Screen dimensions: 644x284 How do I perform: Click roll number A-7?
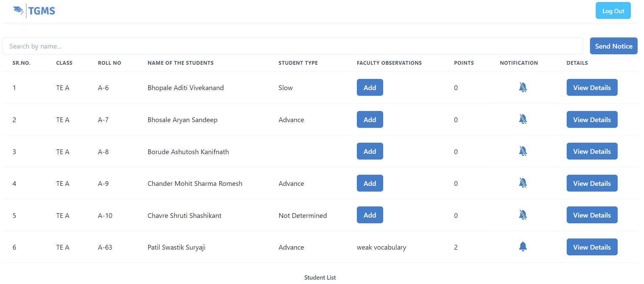[x=103, y=120]
